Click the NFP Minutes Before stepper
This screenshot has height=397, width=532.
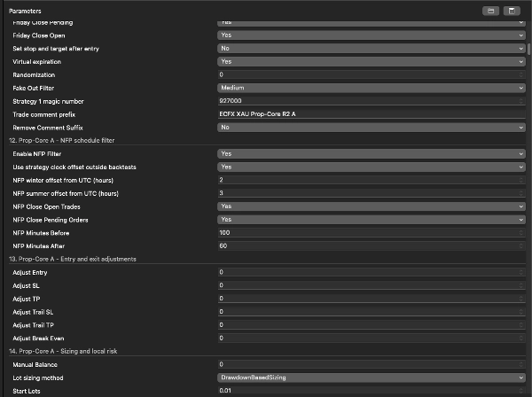pos(521,233)
